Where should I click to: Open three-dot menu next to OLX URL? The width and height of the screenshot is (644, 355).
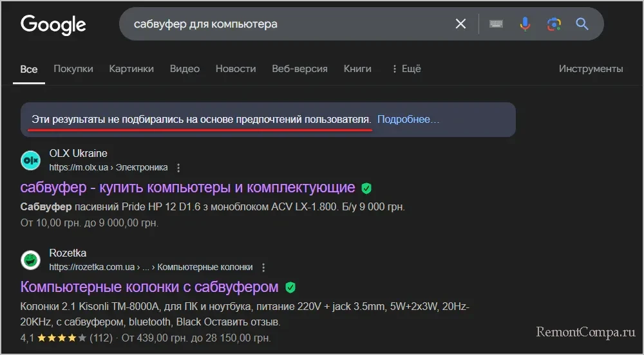click(179, 168)
